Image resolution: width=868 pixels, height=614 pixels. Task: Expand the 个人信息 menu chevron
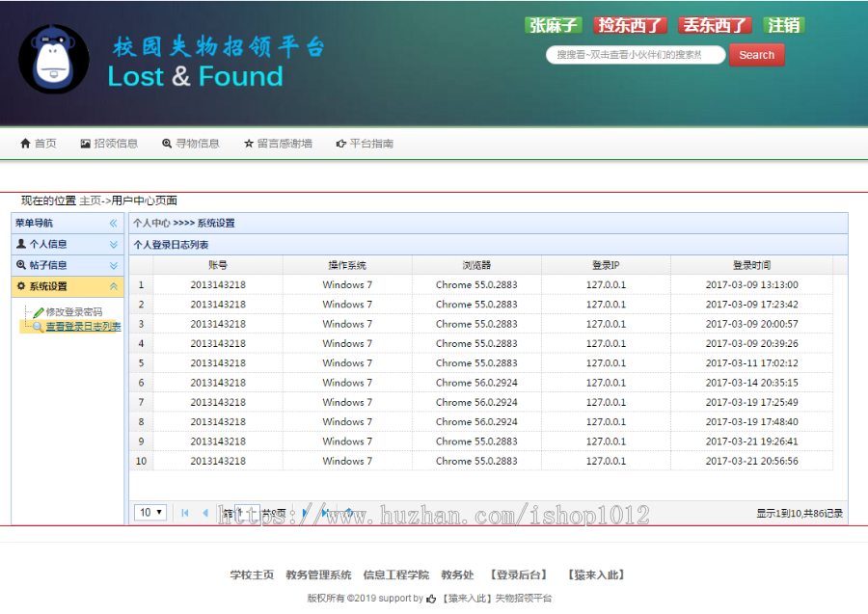(113, 244)
